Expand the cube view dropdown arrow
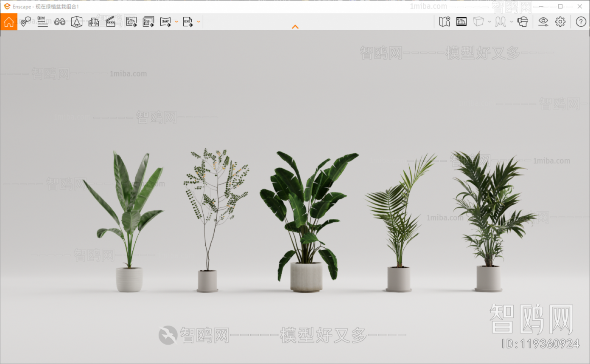 (x=489, y=22)
